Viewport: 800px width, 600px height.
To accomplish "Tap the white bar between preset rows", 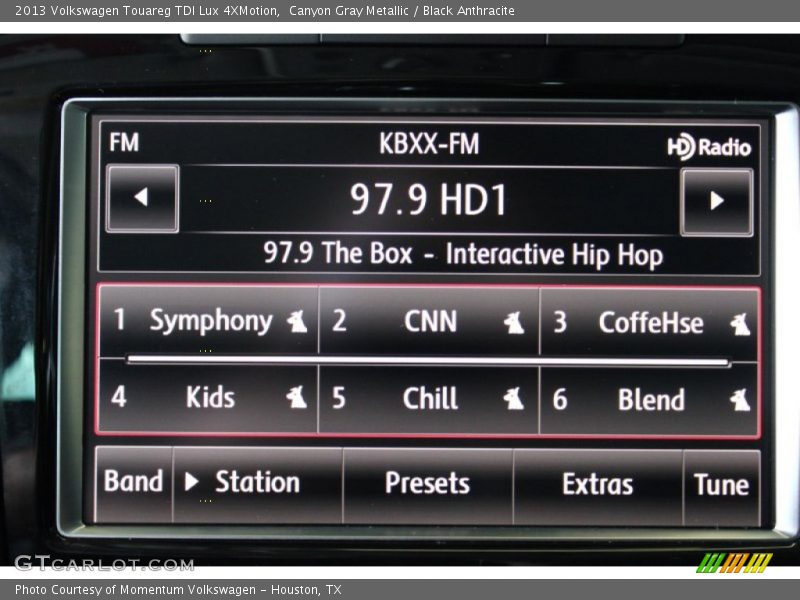I will coord(429,361).
